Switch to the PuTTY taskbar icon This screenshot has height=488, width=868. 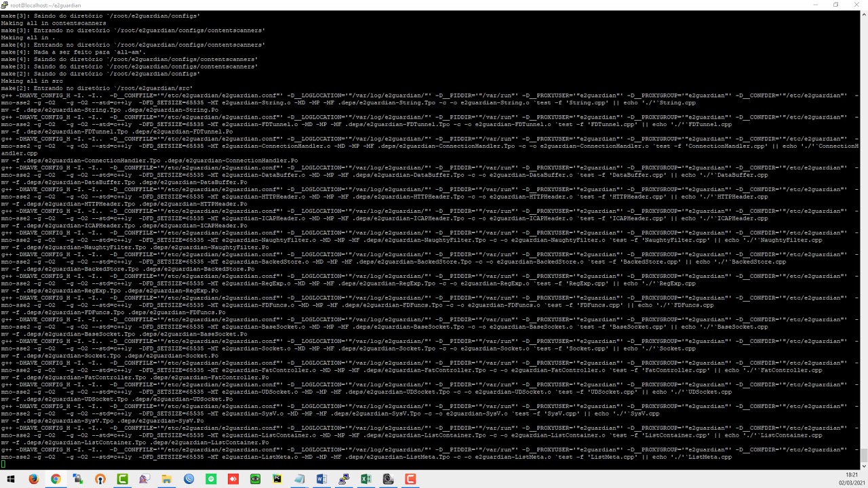click(344, 479)
